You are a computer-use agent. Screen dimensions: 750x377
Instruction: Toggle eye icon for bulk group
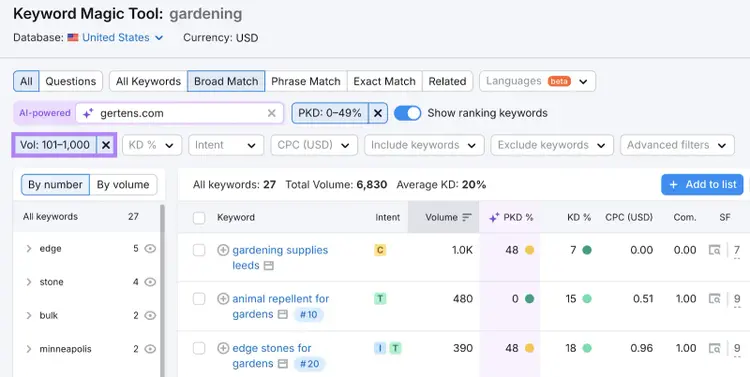[x=150, y=315]
